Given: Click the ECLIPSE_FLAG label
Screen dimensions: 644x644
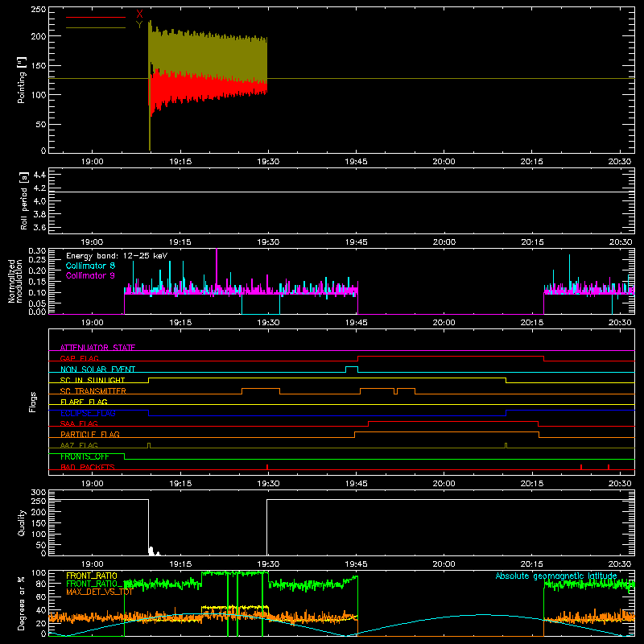Looking at the screenshot, I should click(88, 413).
